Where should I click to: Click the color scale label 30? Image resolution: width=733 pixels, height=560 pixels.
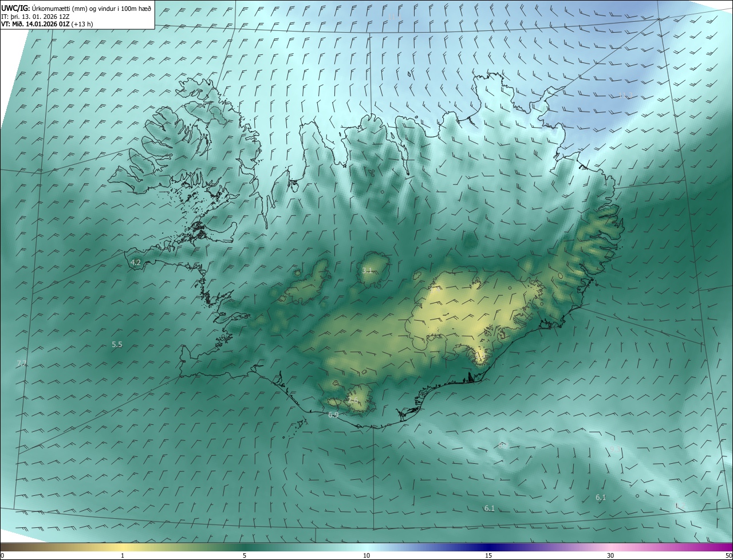coord(610,555)
